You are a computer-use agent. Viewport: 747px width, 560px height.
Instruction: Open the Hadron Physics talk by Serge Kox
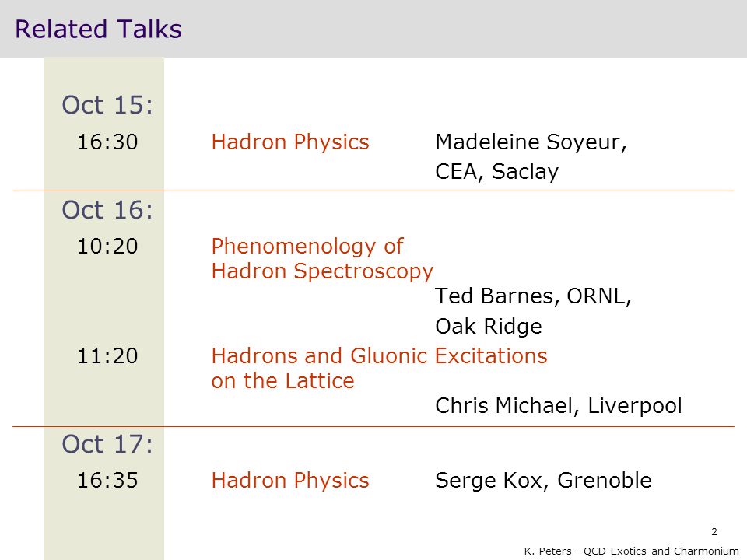[290, 481]
